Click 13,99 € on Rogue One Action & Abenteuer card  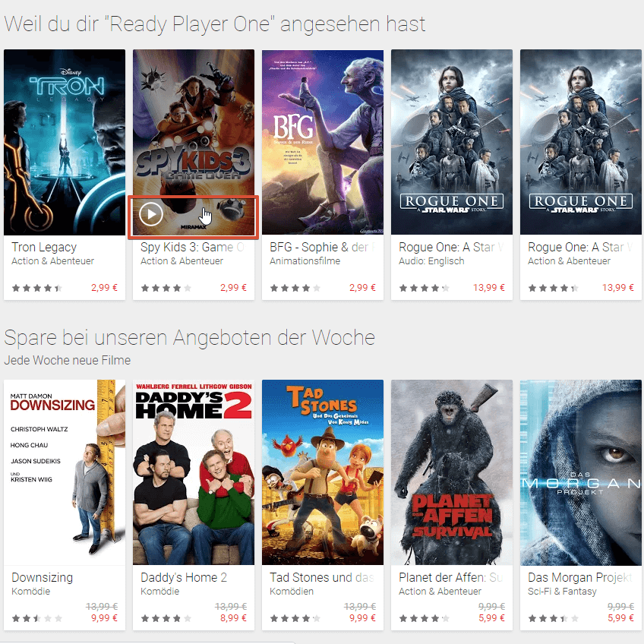click(x=617, y=288)
